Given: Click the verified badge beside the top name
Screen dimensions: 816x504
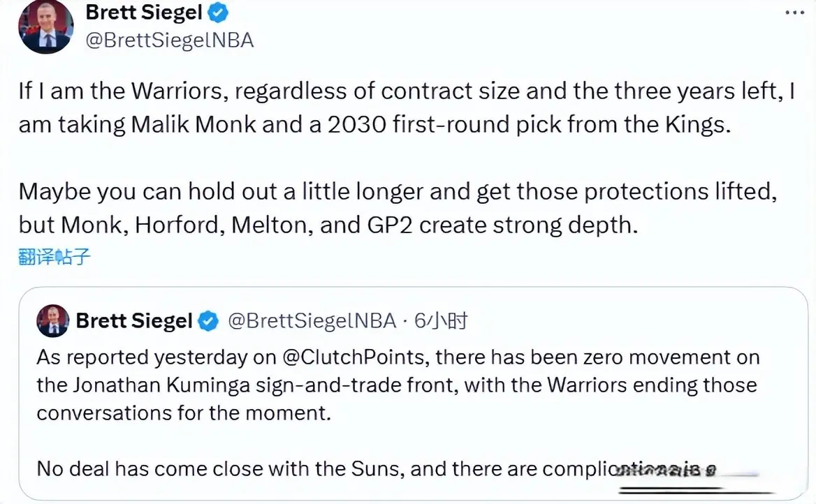Looking at the screenshot, I should (218, 13).
